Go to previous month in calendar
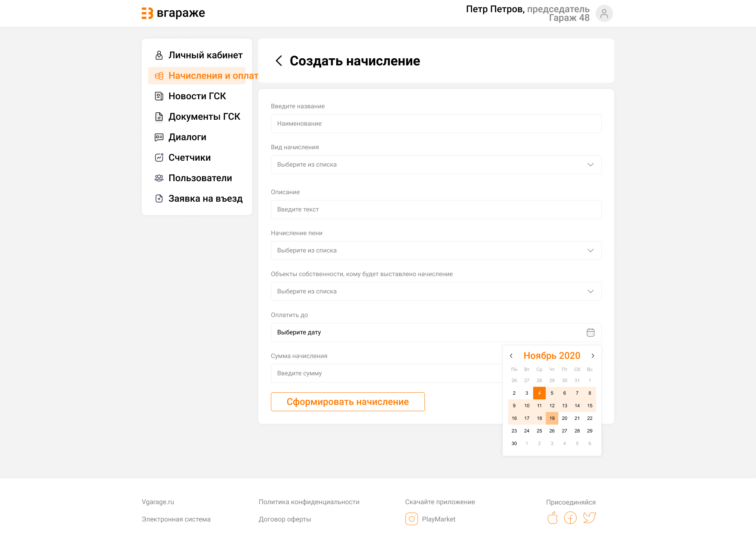 pyautogui.click(x=511, y=356)
